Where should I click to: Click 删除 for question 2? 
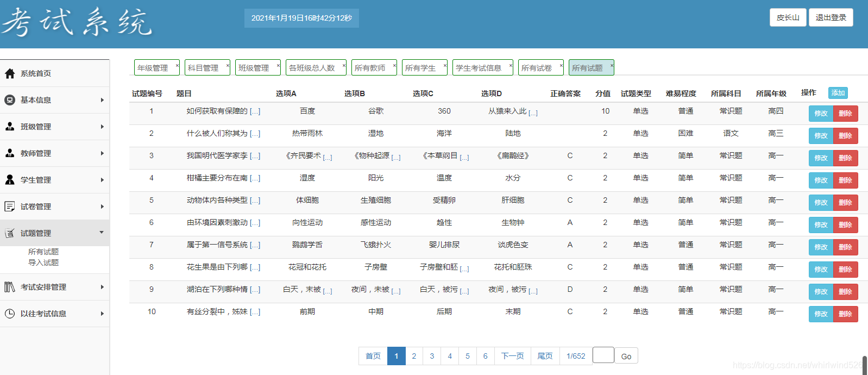point(846,136)
